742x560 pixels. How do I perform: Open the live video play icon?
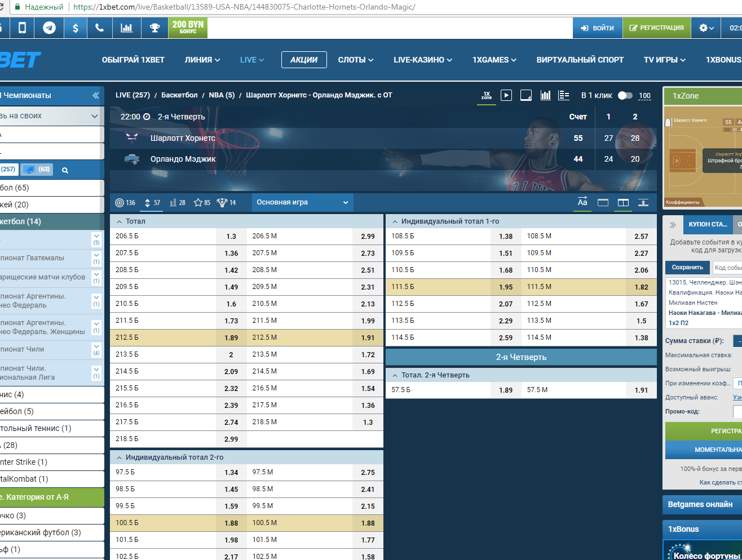tap(506, 95)
